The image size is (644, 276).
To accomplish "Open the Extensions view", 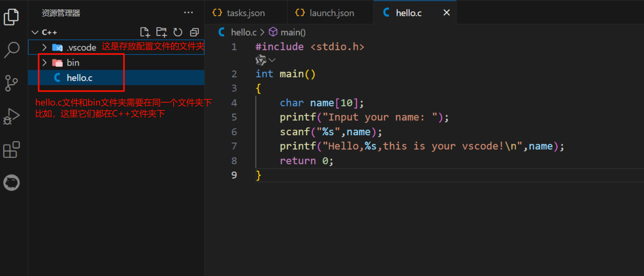I will tap(11, 150).
